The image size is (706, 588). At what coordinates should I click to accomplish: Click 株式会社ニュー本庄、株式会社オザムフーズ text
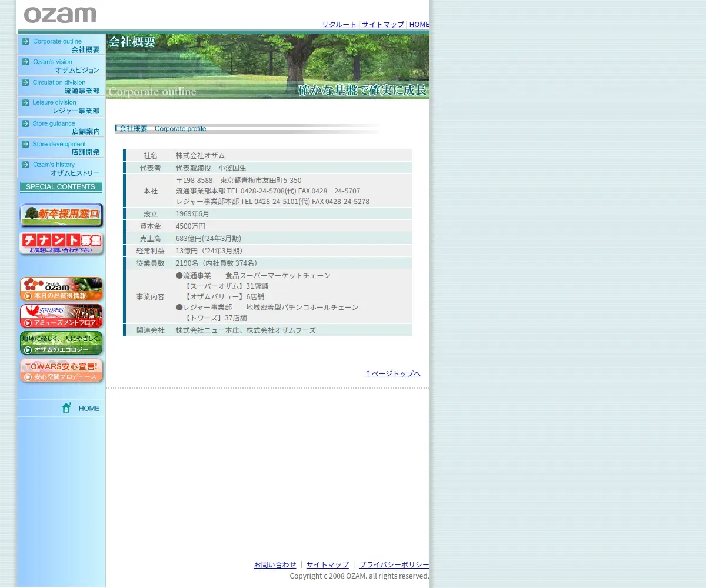coord(245,330)
